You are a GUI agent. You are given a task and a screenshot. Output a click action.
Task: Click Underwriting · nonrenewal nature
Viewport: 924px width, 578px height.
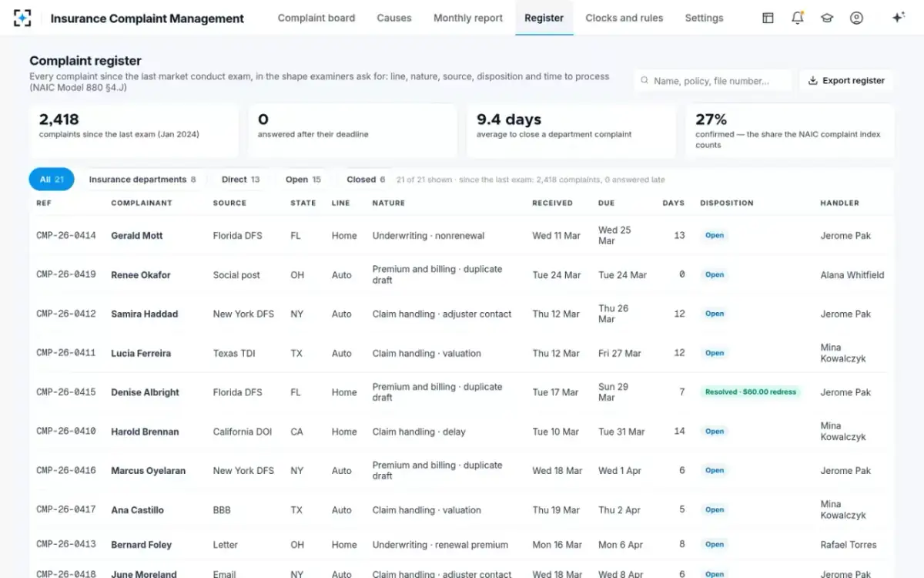click(x=428, y=236)
